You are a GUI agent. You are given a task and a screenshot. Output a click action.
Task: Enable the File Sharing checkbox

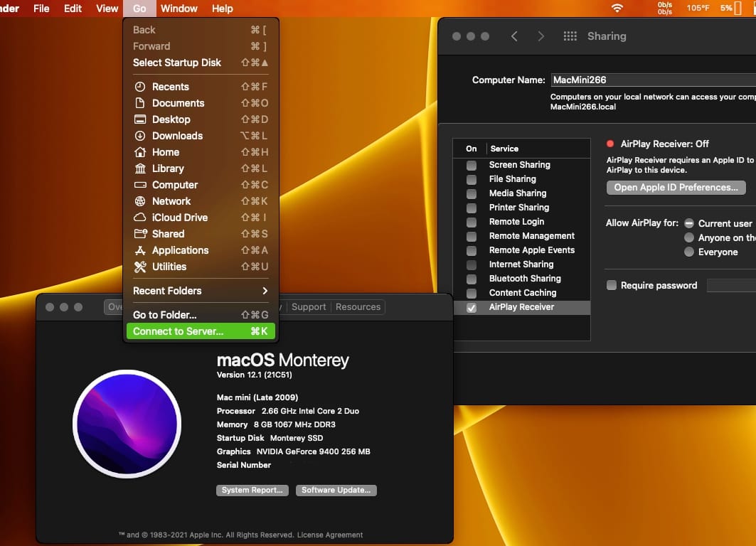coord(472,179)
